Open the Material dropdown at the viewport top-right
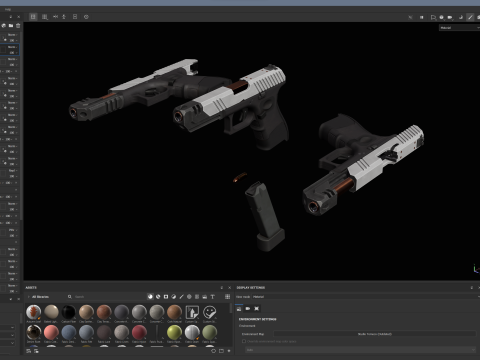 coord(459,28)
